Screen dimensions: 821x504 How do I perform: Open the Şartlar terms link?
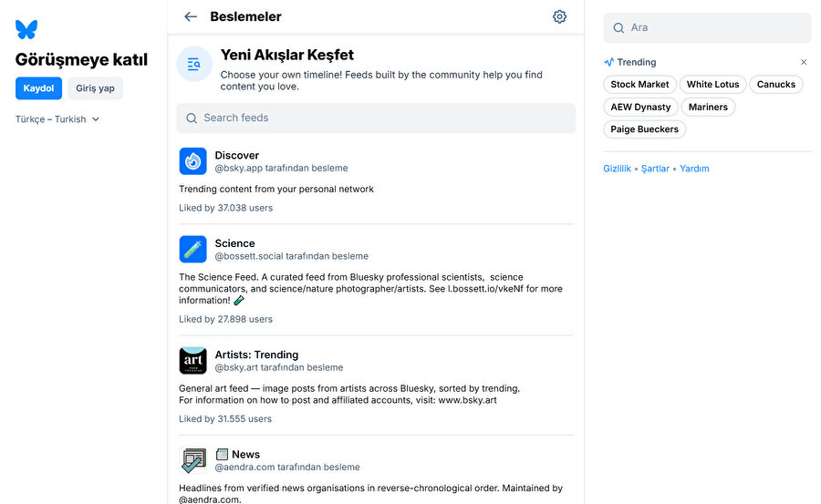[655, 169]
